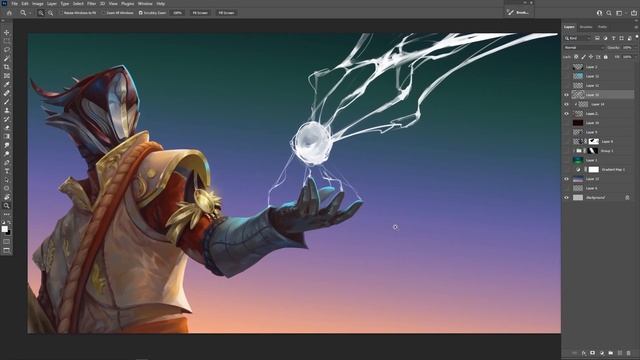Show the Group 1 layer group
Image resolution: width=640 pixels, height=360 pixels.
pyautogui.click(x=566, y=151)
